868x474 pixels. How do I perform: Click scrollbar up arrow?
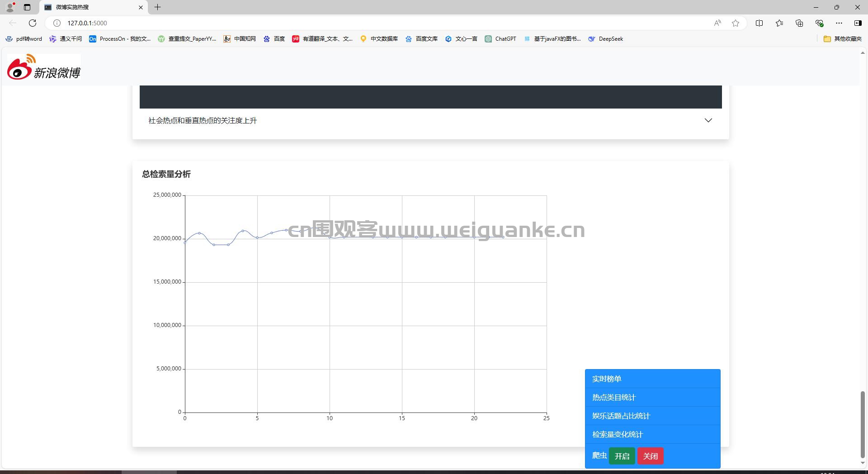863,53
